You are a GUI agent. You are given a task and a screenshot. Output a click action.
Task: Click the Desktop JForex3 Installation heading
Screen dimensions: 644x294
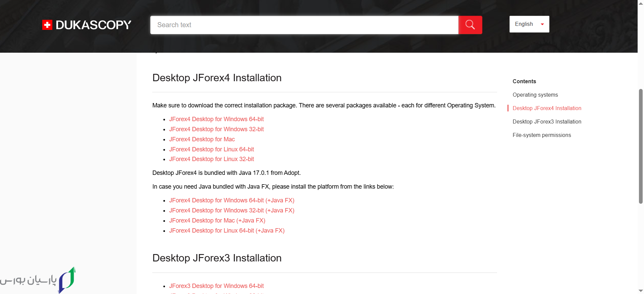tap(217, 258)
